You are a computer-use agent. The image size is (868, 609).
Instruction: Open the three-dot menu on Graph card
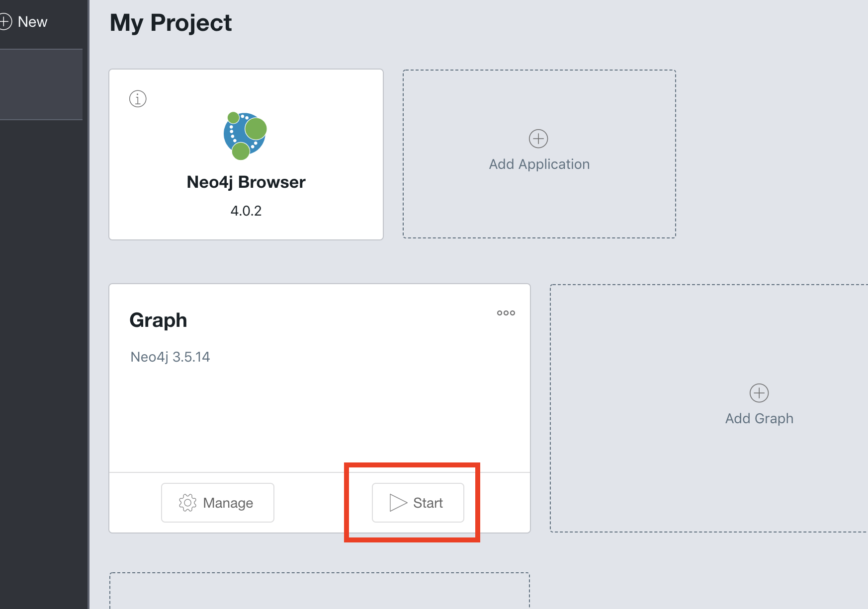click(x=506, y=313)
